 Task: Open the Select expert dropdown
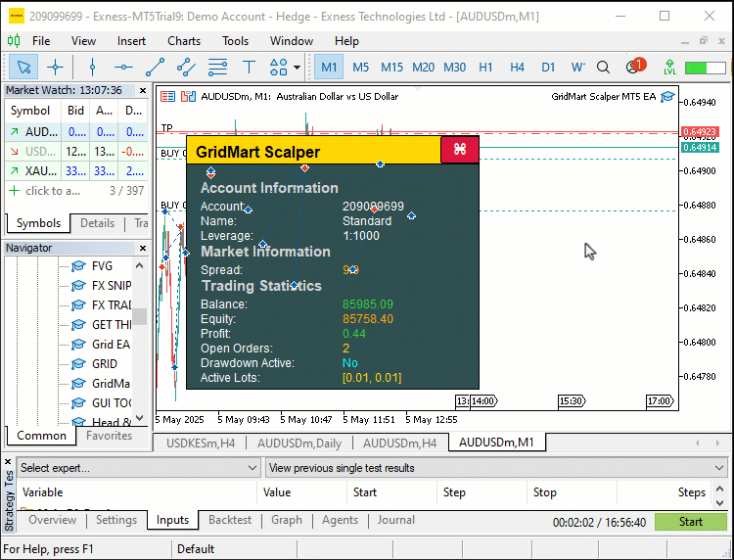tap(139, 468)
